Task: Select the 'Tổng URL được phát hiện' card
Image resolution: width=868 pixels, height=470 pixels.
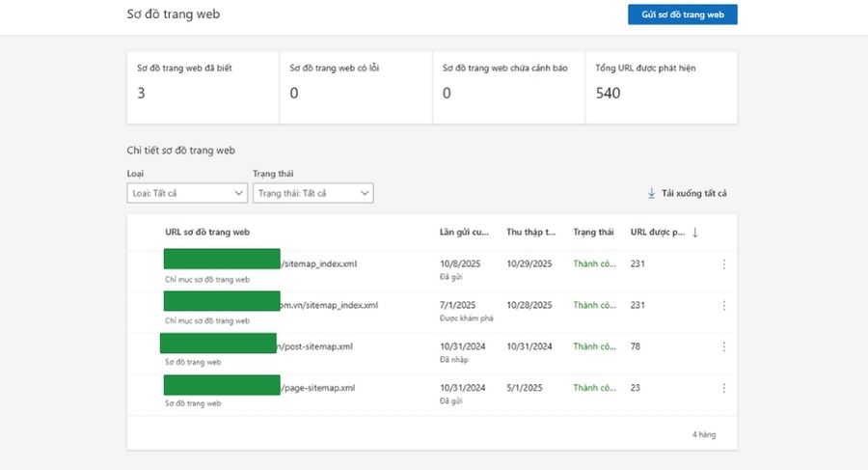Action: tap(661, 88)
